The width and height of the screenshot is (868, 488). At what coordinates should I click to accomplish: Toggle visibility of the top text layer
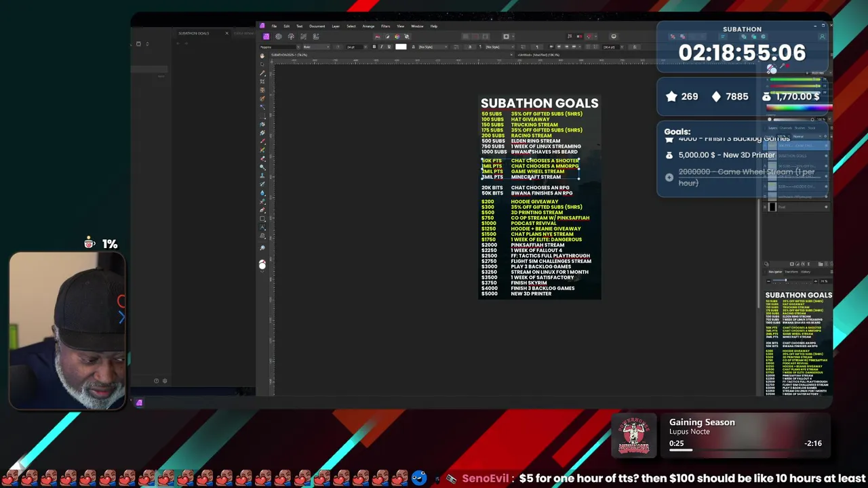tap(826, 145)
